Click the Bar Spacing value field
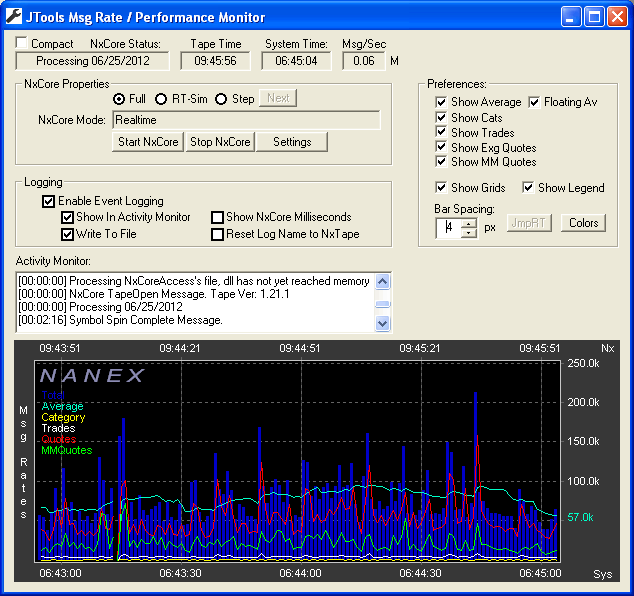 (x=449, y=228)
